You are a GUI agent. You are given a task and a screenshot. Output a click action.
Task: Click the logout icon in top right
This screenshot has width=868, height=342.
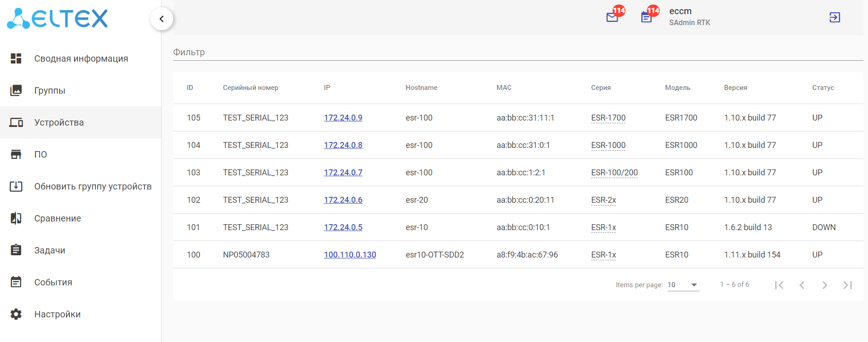pos(835,17)
